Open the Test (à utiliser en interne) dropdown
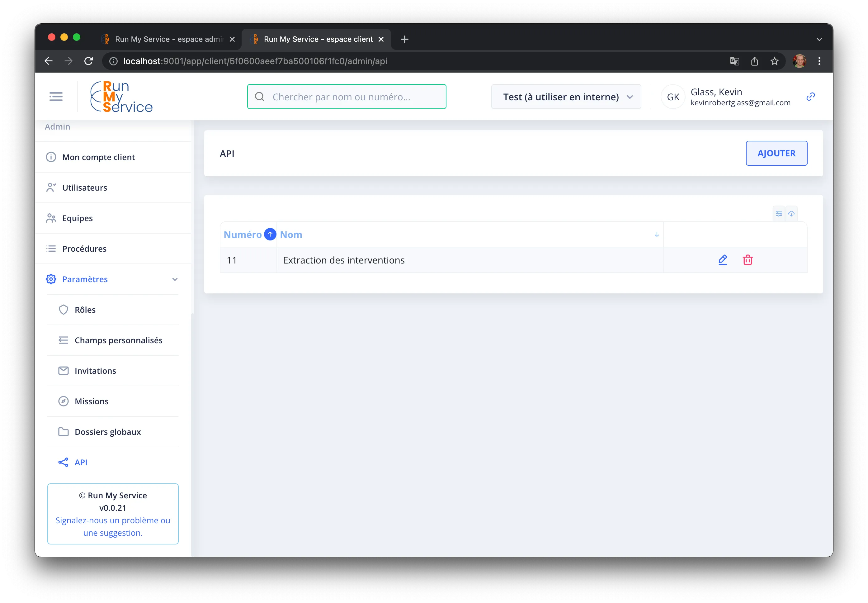Image resolution: width=868 pixels, height=603 pixels. coord(566,97)
